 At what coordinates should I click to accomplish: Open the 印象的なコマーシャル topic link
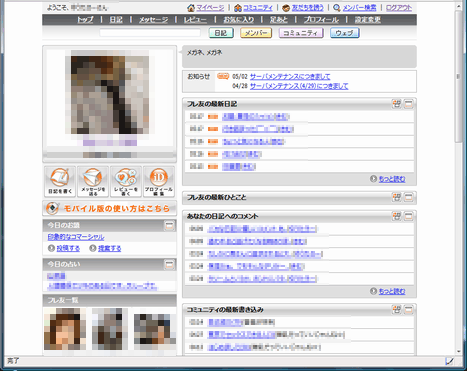pyautogui.click(x=76, y=237)
